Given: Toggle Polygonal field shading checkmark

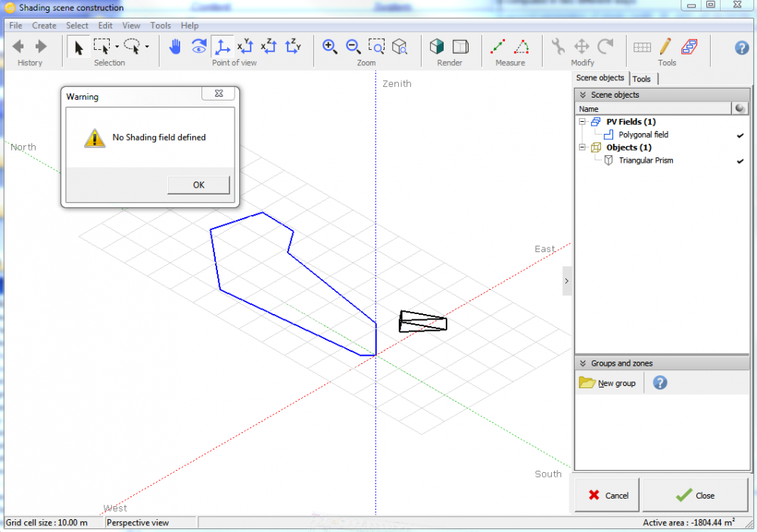Looking at the screenshot, I should pos(740,135).
